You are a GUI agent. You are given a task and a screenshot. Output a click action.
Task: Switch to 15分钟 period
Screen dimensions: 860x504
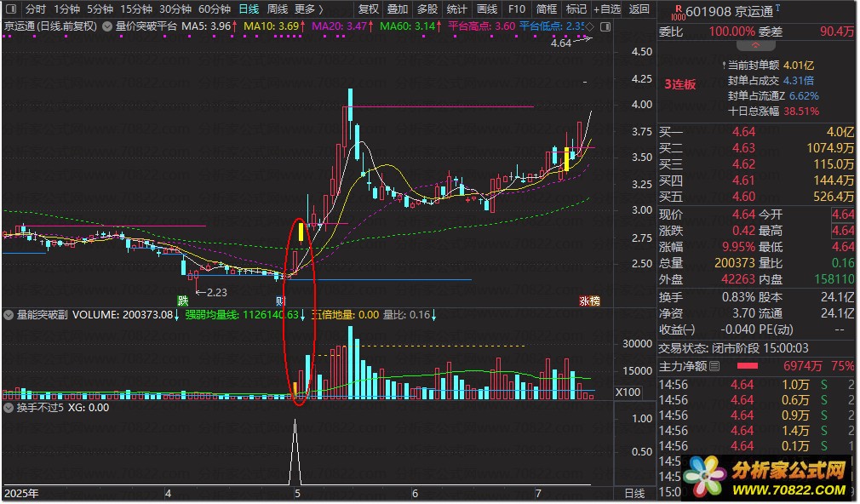pyautogui.click(x=136, y=9)
